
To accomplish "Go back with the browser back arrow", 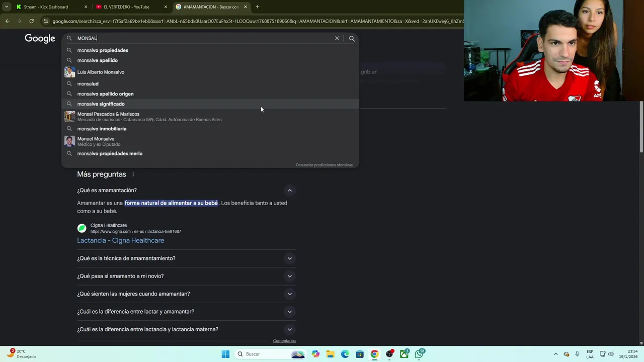I will coord(7,21).
